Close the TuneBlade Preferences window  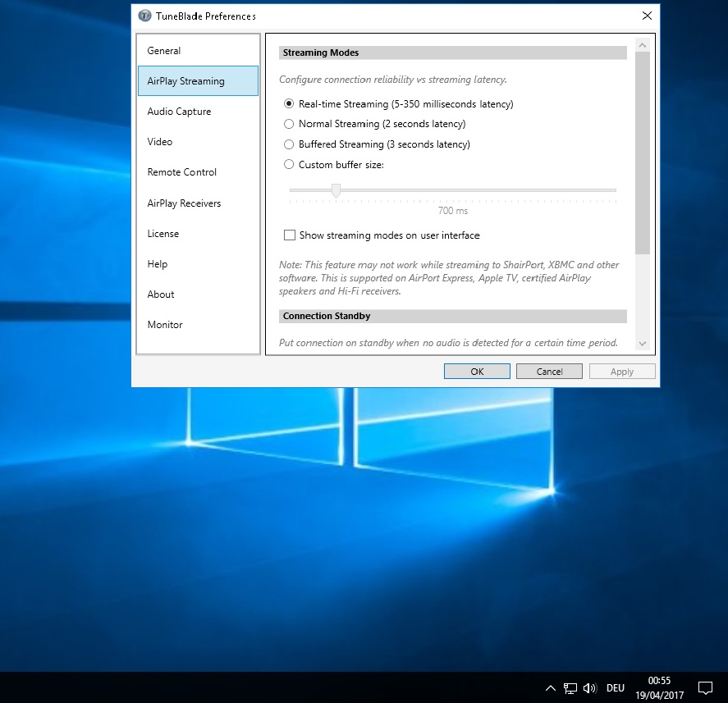click(x=647, y=16)
